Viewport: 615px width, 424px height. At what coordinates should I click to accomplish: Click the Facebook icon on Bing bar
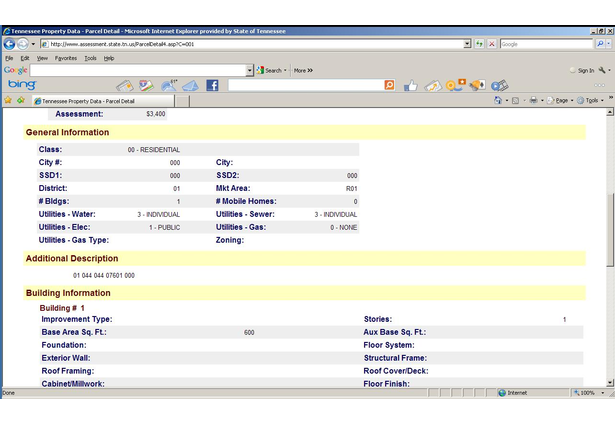point(212,85)
